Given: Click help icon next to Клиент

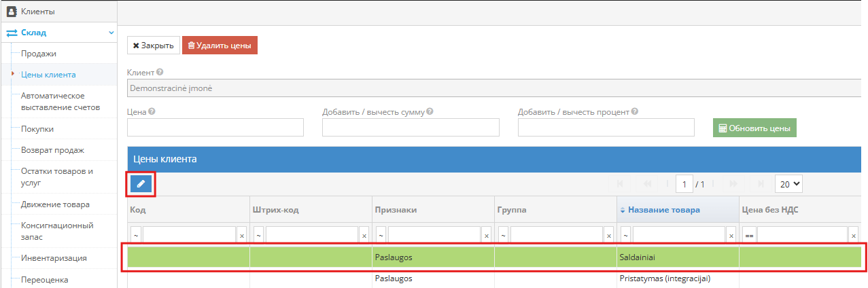Looking at the screenshot, I should [160, 72].
